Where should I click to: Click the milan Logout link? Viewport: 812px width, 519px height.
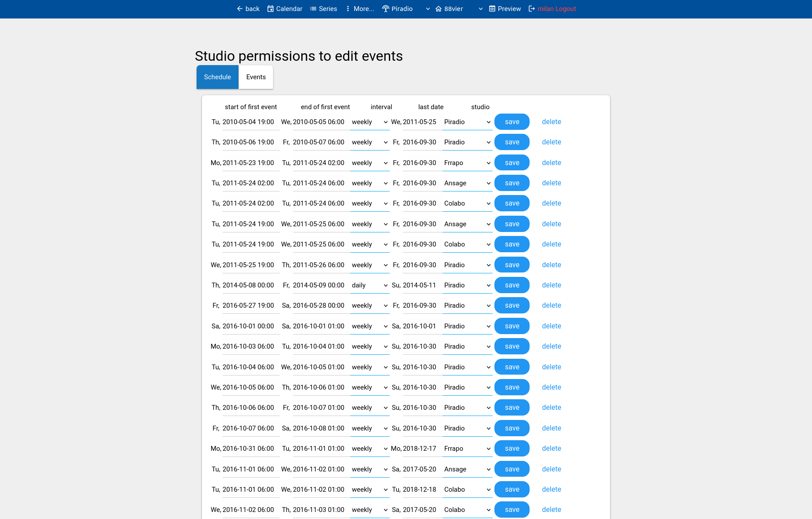556,9
